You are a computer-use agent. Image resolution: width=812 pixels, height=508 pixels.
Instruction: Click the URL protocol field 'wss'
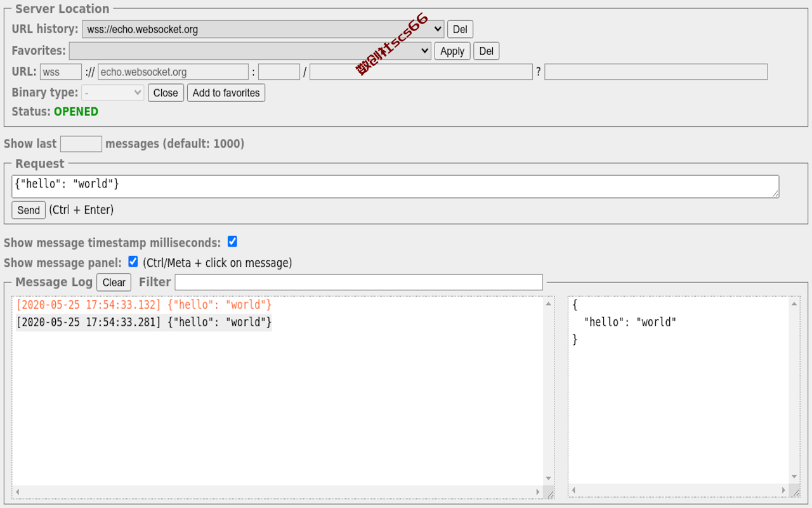click(x=61, y=72)
